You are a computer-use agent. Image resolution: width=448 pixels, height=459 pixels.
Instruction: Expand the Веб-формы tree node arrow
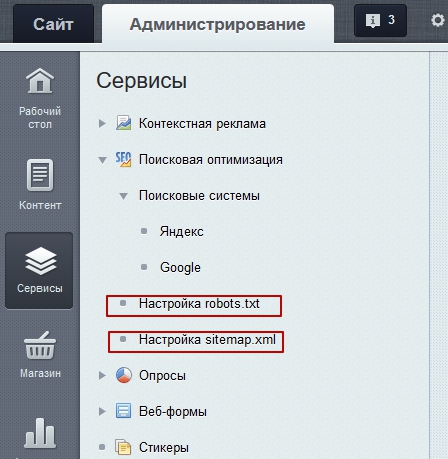coord(102,412)
